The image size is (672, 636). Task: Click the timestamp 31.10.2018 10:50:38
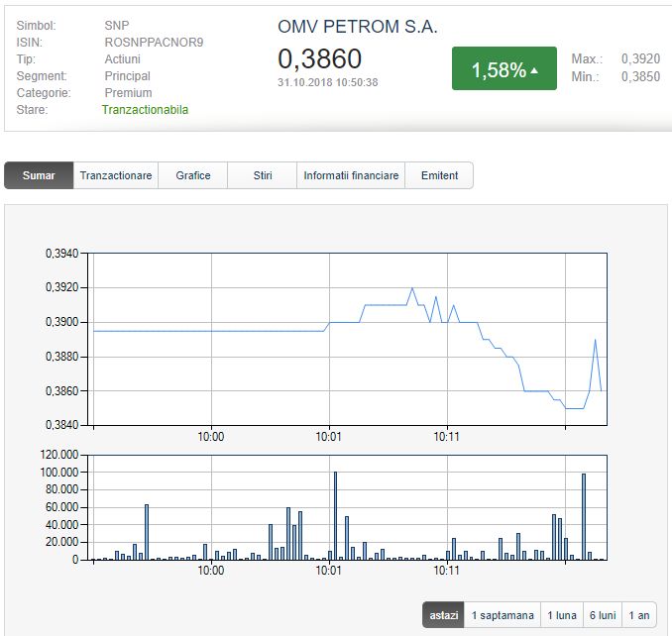point(328,82)
